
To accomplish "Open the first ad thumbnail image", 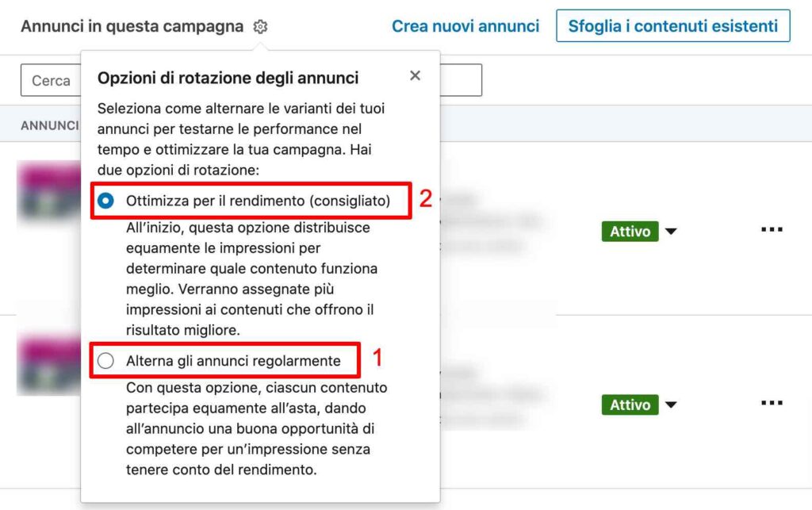I will click(49, 193).
